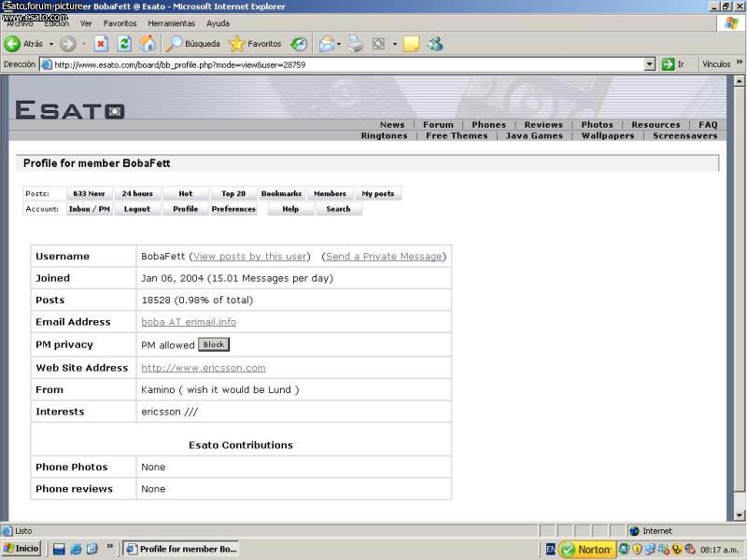Open the Inicio start button
The width and height of the screenshot is (747, 560).
point(21,549)
